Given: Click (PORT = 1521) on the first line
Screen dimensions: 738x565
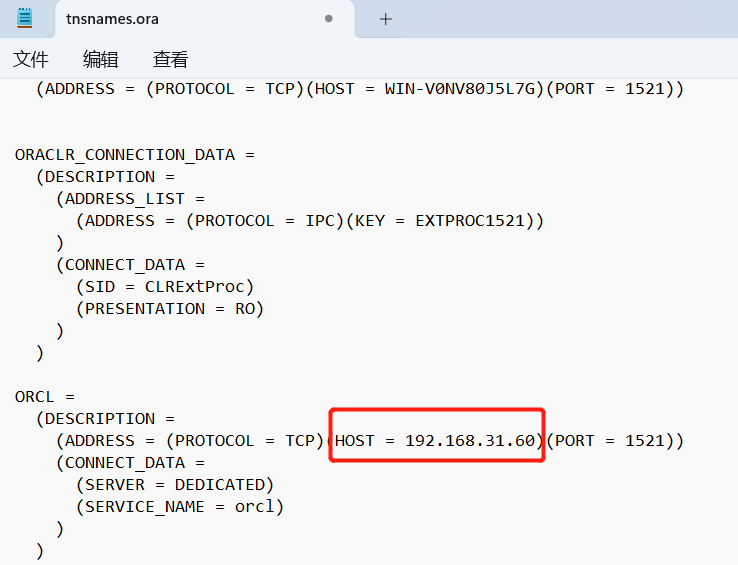Looking at the screenshot, I should coord(610,89).
